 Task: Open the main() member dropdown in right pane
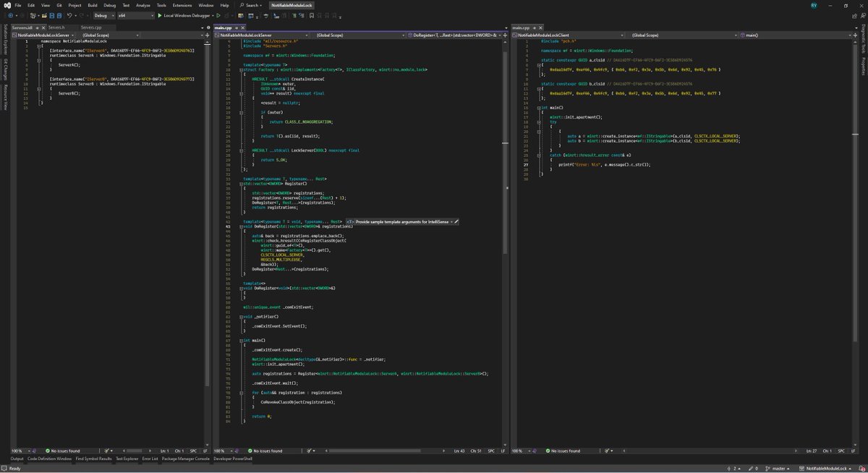tap(795, 35)
